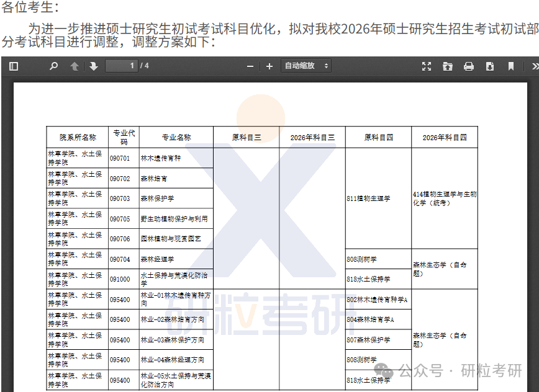
Task: Zoom in with the plus button
Action: coord(269,66)
